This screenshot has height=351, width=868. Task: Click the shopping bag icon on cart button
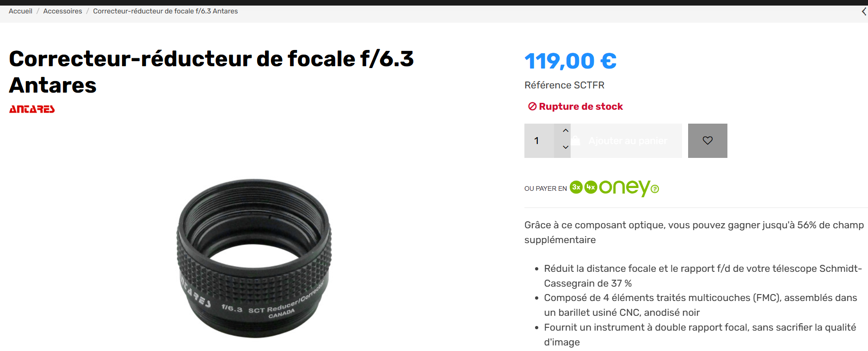[x=576, y=141]
